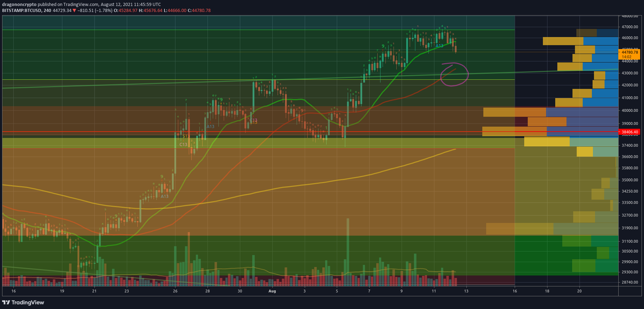Screen dimensions: 644x309
Task: Click the 29900.00 price axis label
Action: (x=630, y=262)
